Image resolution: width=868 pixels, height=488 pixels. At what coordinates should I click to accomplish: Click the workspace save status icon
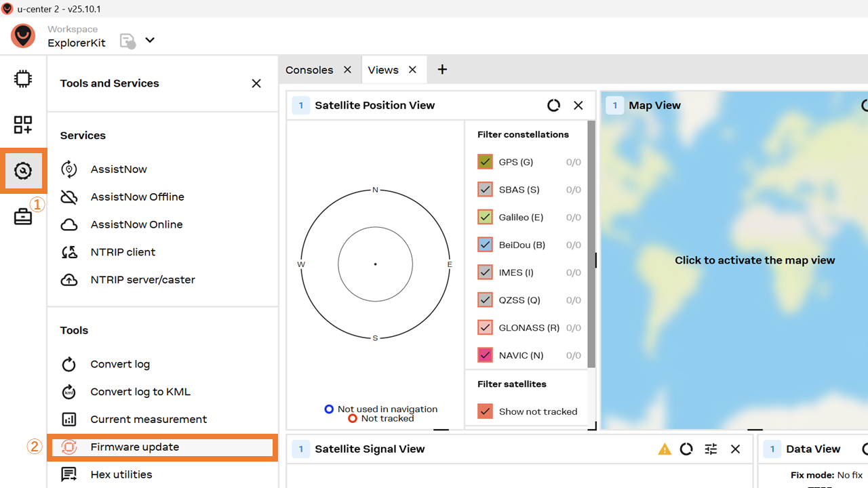pos(127,41)
